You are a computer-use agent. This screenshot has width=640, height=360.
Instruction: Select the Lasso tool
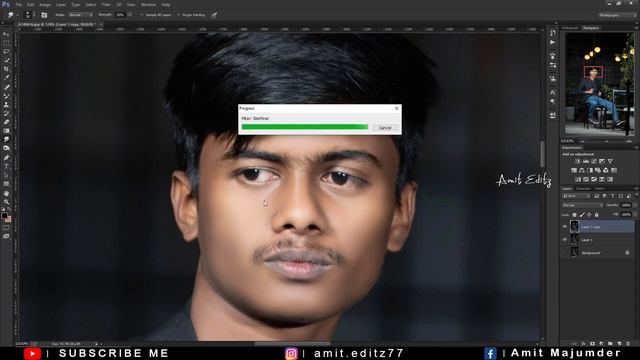pyautogui.click(x=6, y=51)
